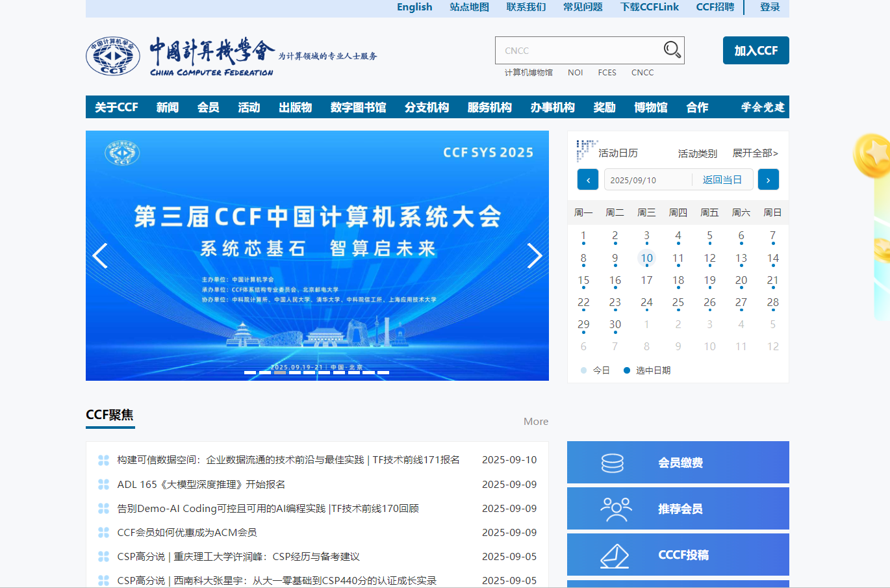Select September 19 in the calendar
890x588 pixels.
[709, 281]
